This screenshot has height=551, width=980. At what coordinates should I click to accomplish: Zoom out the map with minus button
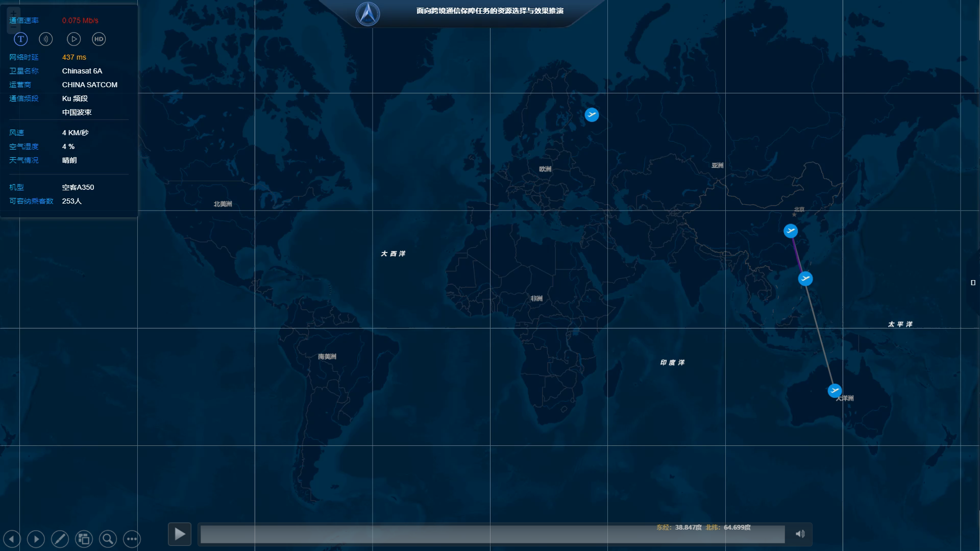[x=13, y=27]
